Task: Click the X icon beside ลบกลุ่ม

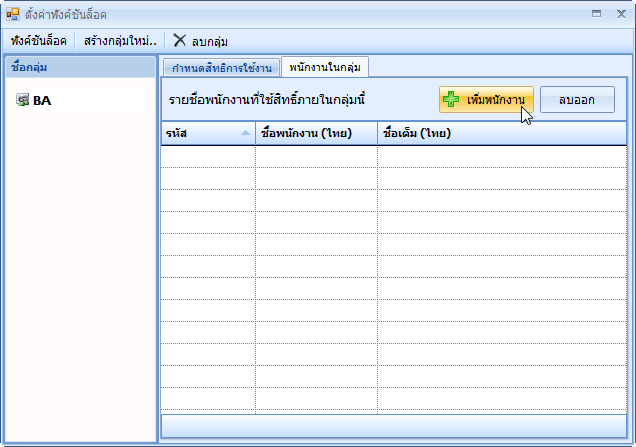Action: [x=180, y=41]
